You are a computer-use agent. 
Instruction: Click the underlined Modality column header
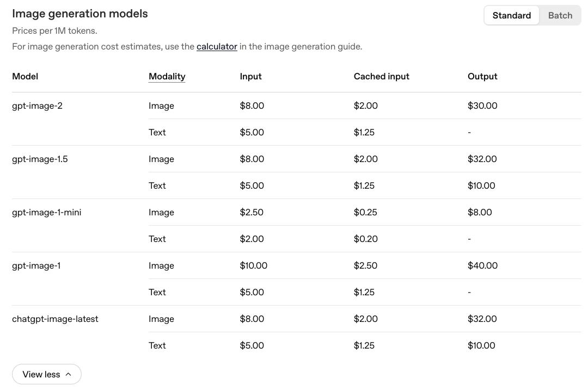167,77
